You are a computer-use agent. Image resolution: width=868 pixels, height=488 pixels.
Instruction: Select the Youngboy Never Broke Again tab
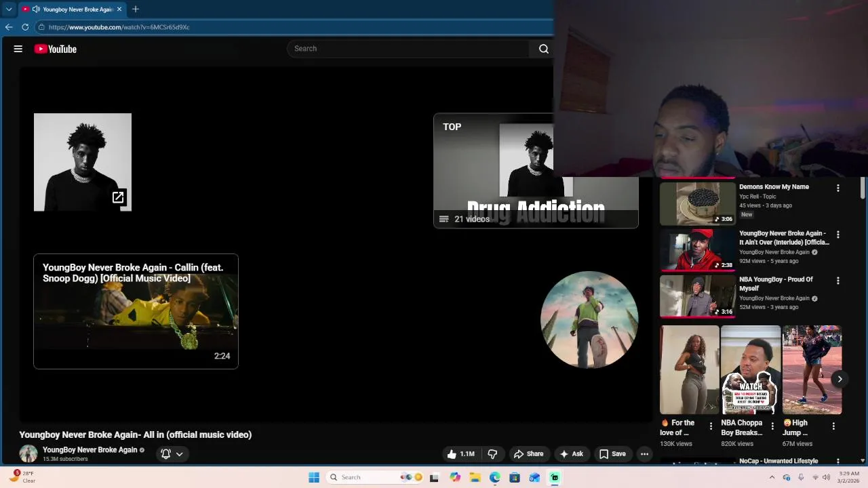(71, 9)
